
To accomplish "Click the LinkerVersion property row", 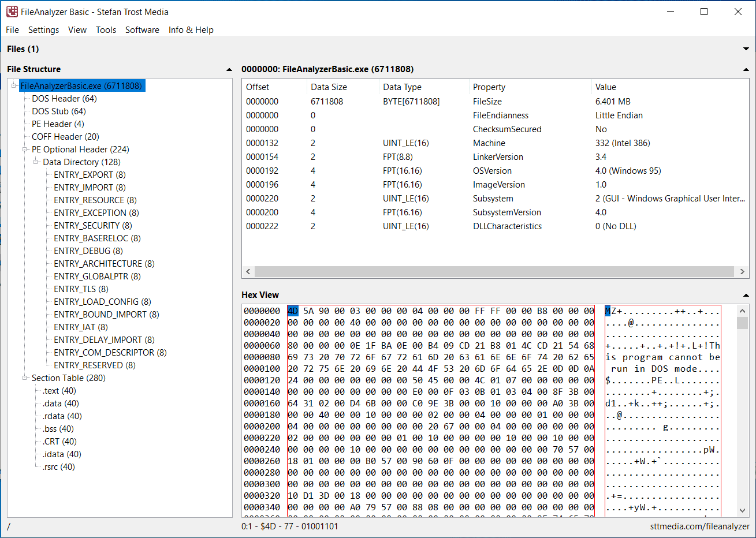I will coord(496,157).
